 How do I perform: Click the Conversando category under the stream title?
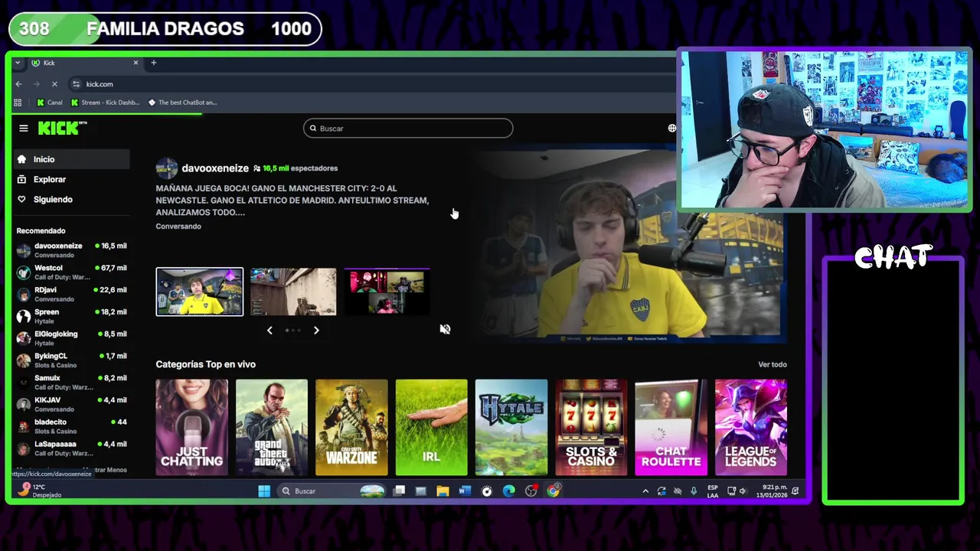[x=178, y=227]
